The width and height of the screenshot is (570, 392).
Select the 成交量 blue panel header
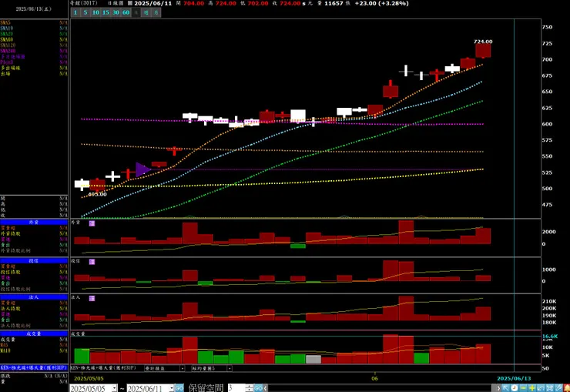click(x=34, y=333)
